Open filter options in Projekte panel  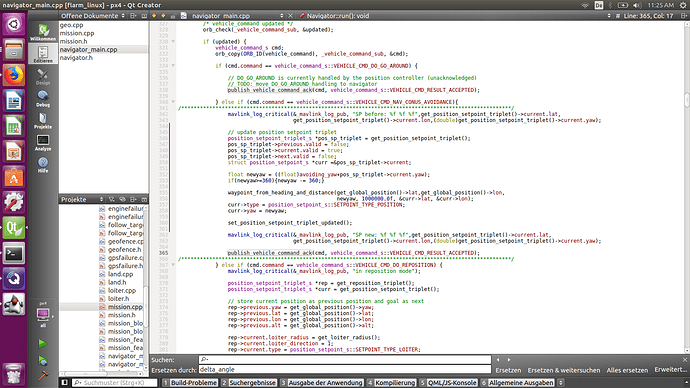pyautogui.click(x=112, y=200)
